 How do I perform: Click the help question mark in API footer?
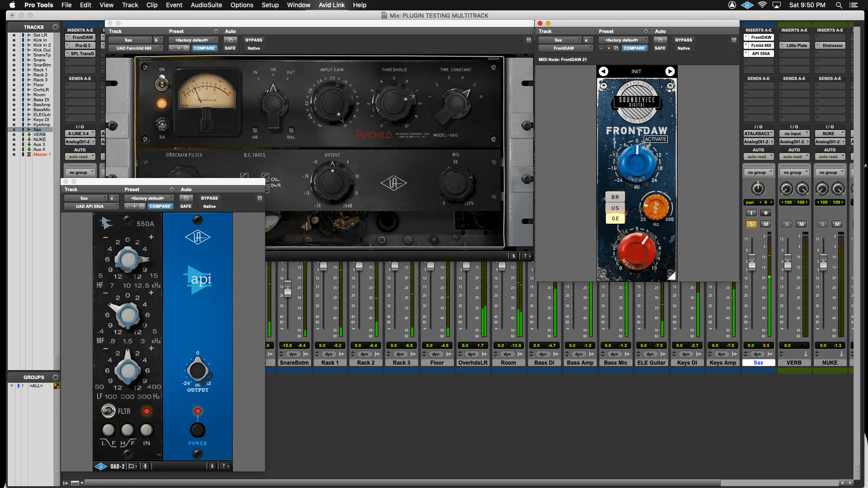pos(224,466)
